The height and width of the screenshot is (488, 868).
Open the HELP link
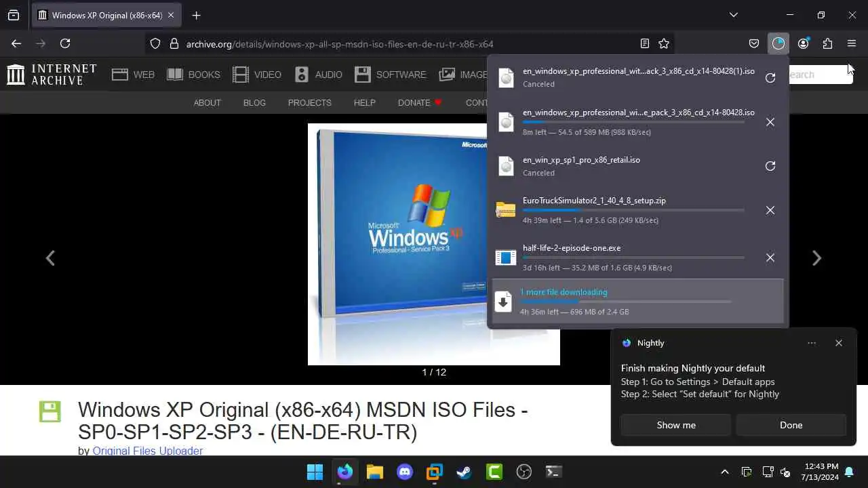click(x=364, y=103)
